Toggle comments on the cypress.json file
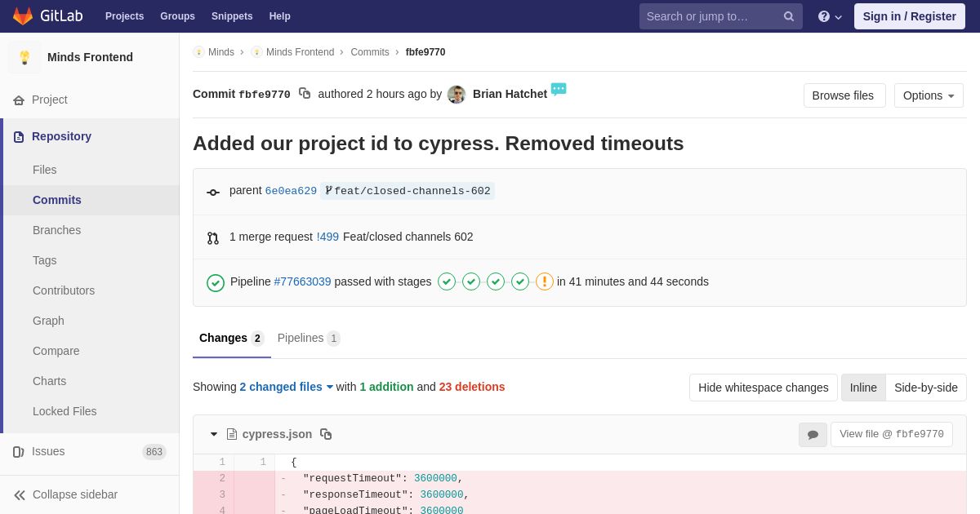This screenshot has height=514, width=980. [x=813, y=435]
